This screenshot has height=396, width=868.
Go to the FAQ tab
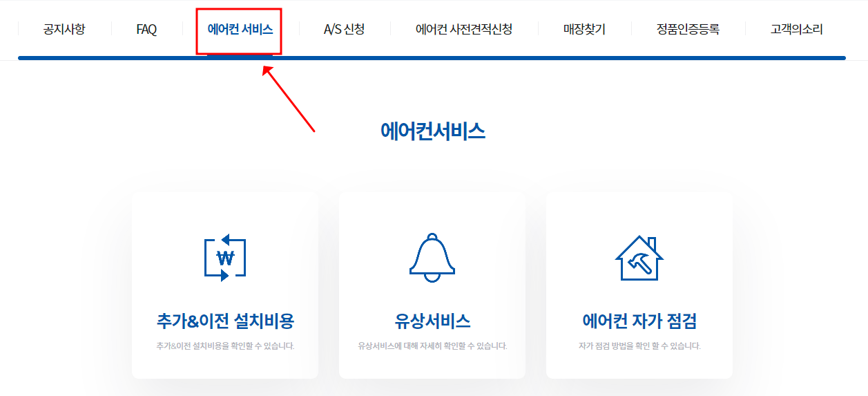[x=146, y=30]
